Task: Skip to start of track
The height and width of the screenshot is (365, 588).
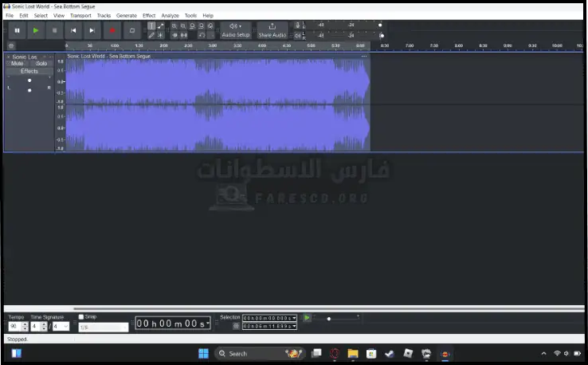Action: coord(73,30)
